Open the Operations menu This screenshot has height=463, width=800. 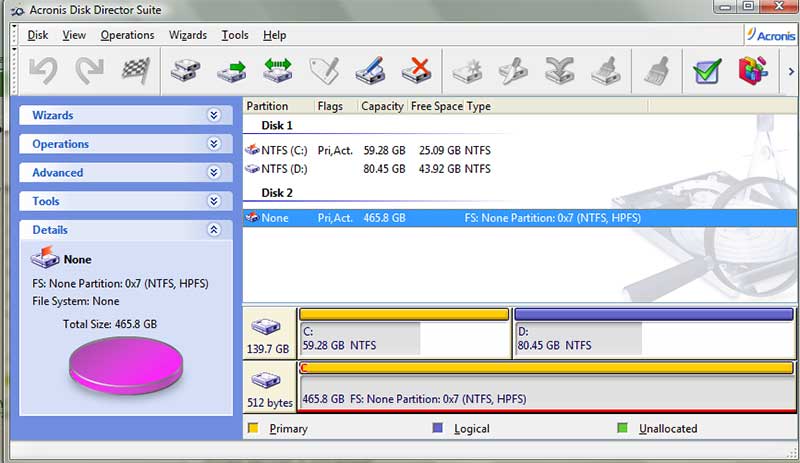(127, 35)
